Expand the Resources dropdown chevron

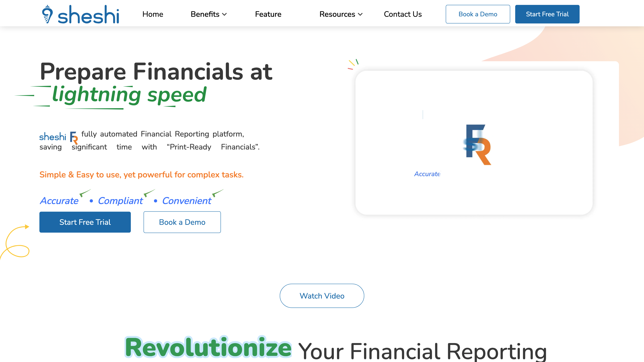pos(360,15)
